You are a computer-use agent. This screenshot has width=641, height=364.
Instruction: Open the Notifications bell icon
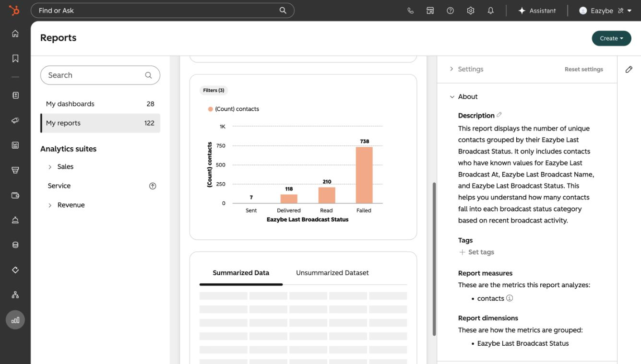[x=490, y=11]
